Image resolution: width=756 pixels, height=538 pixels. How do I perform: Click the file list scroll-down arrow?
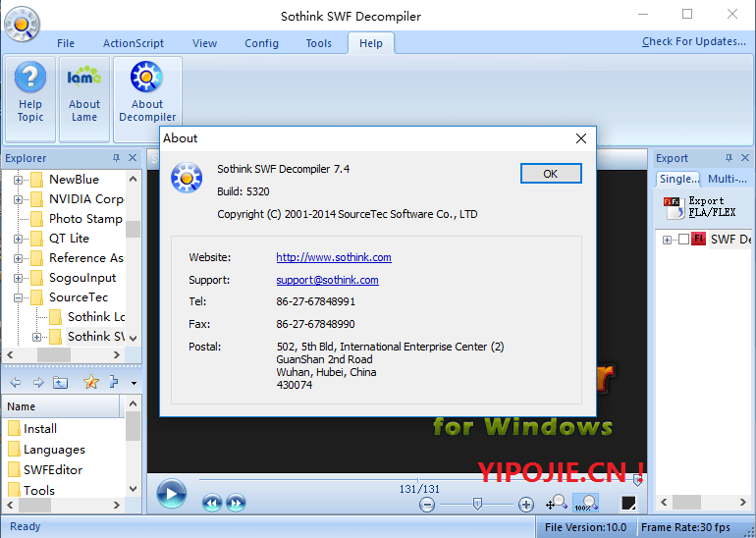pyautogui.click(x=134, y=489)
